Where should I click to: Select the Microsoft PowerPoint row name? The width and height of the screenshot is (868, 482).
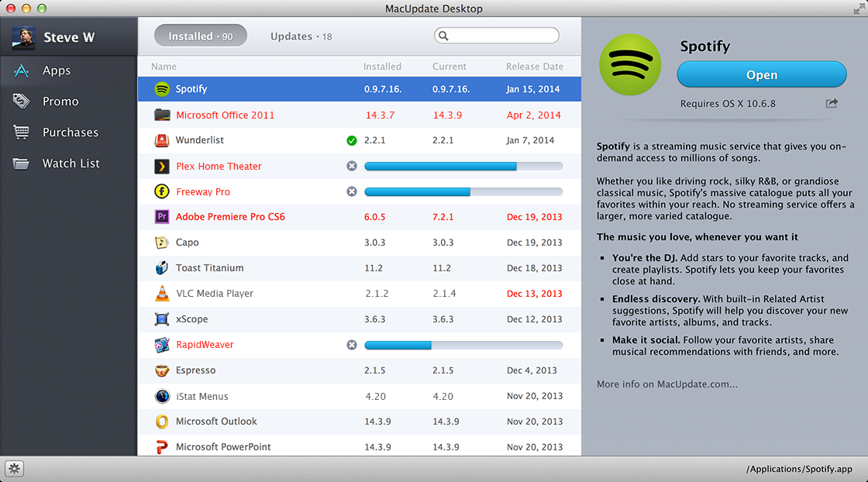(223, 446)
